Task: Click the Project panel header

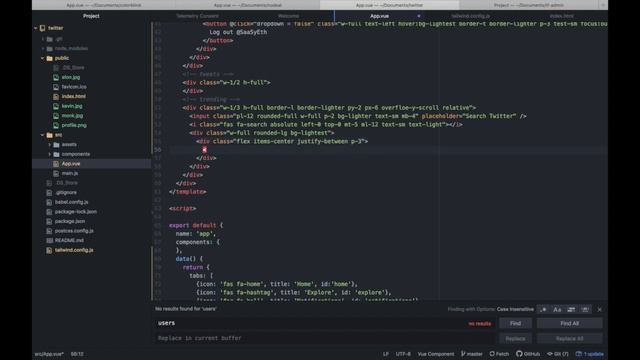Action: click(91, 16)
